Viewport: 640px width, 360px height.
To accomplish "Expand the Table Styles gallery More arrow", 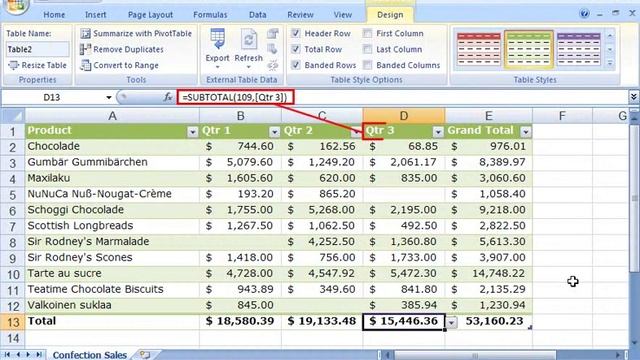I will pos(610,64).
